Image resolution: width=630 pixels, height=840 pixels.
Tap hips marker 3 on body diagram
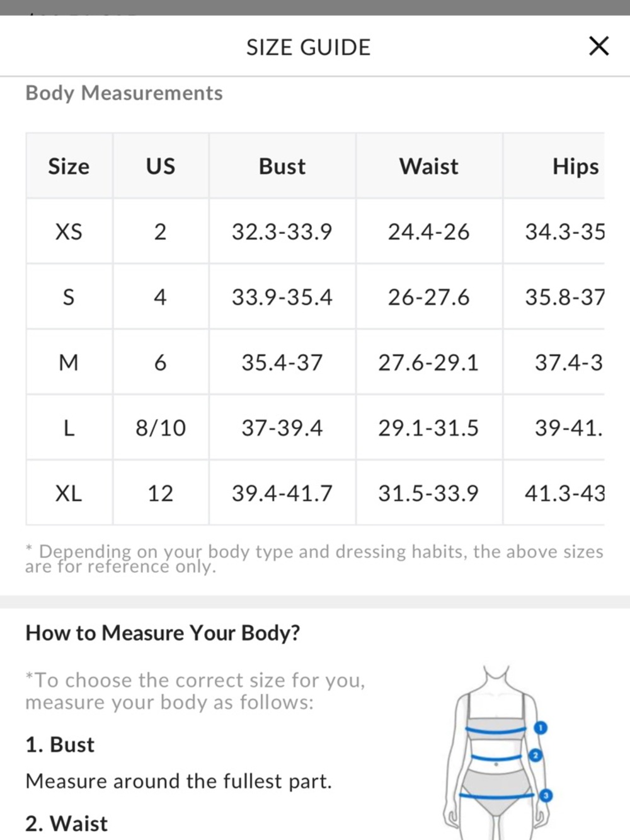click(x=546, y=795)
